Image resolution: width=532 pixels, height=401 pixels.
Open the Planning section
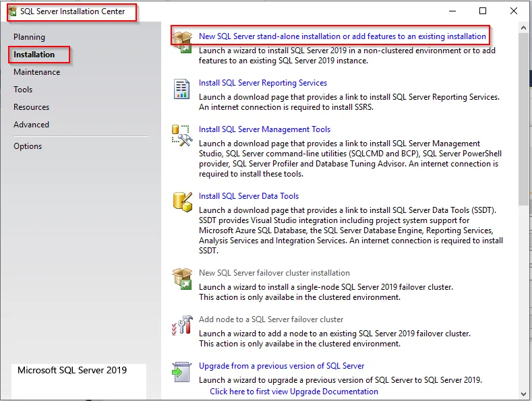(x=29, y=37)
